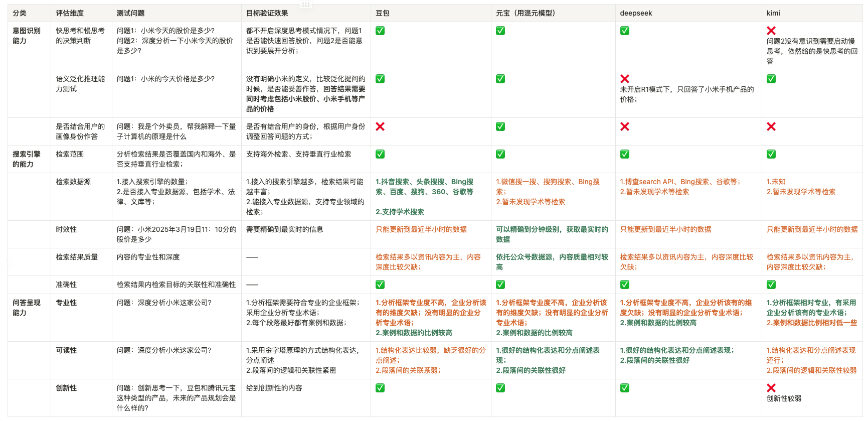
Task: Select the 豆包 column header
Action: click(x=431, y=13)
